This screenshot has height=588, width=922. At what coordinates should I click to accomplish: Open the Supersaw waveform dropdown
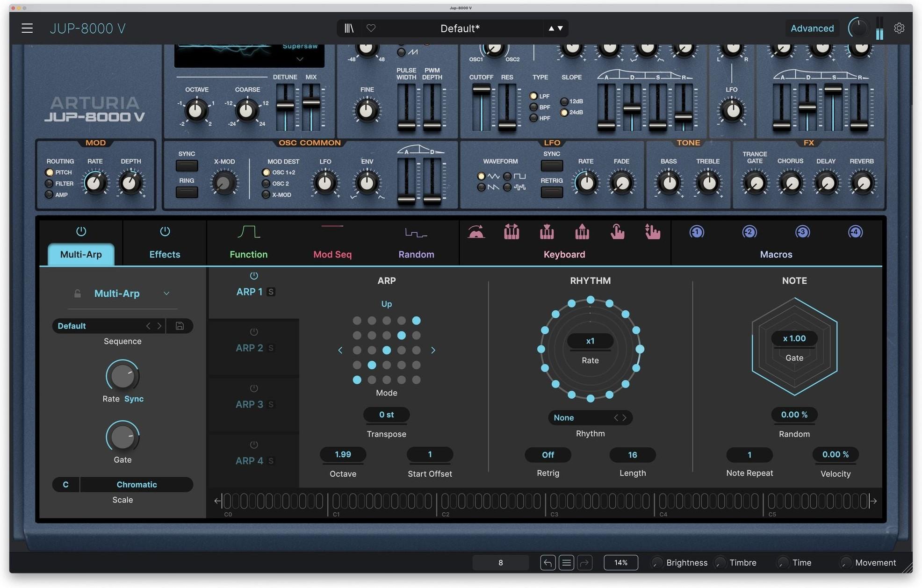point(300,59)
